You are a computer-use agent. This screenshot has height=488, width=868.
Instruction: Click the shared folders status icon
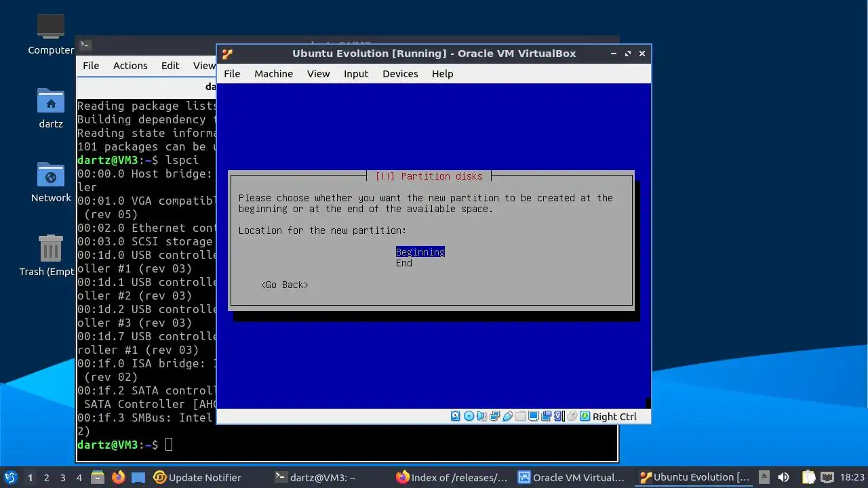click(x=520, y=416)
